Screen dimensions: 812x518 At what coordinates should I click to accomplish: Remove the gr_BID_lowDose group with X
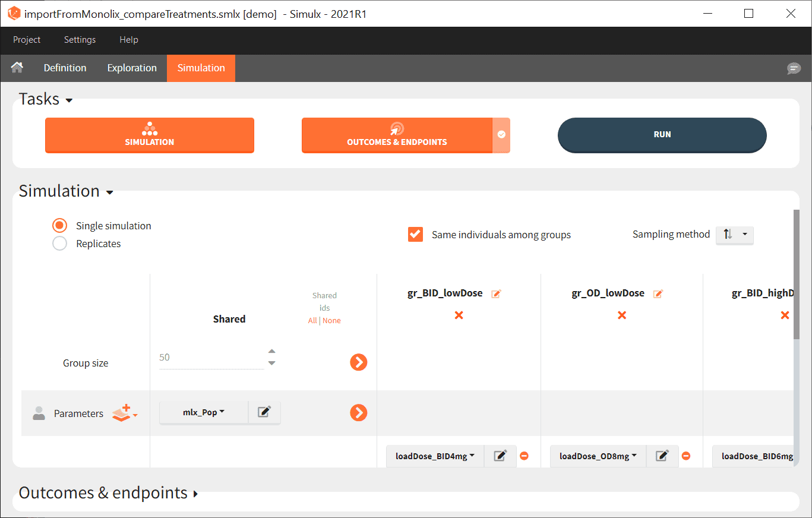[459, 315]
